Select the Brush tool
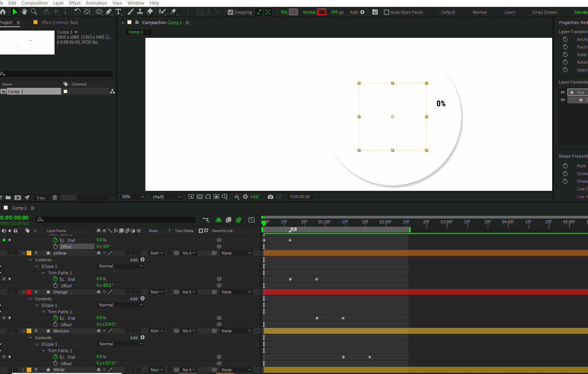 130,12
